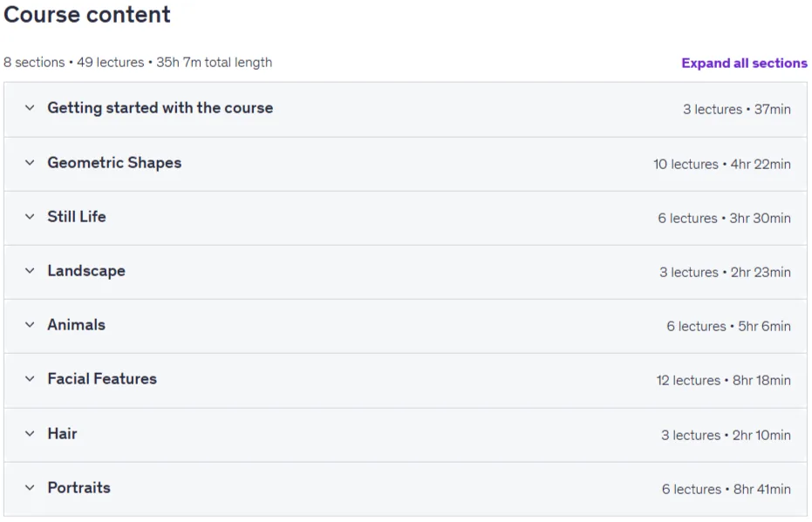The height and width of the screenshot is (522, 812).
Task: Open the Still Life chevron
Action: click(30, 217)
